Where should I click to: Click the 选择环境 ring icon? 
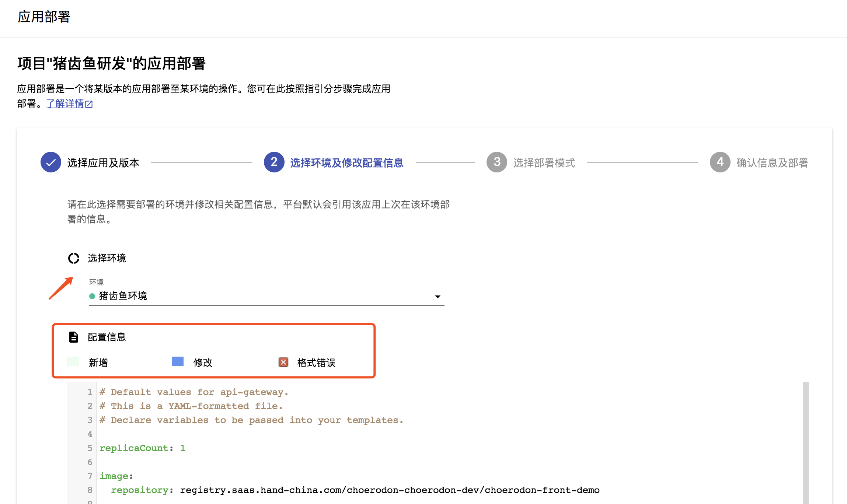click(74, 258)
